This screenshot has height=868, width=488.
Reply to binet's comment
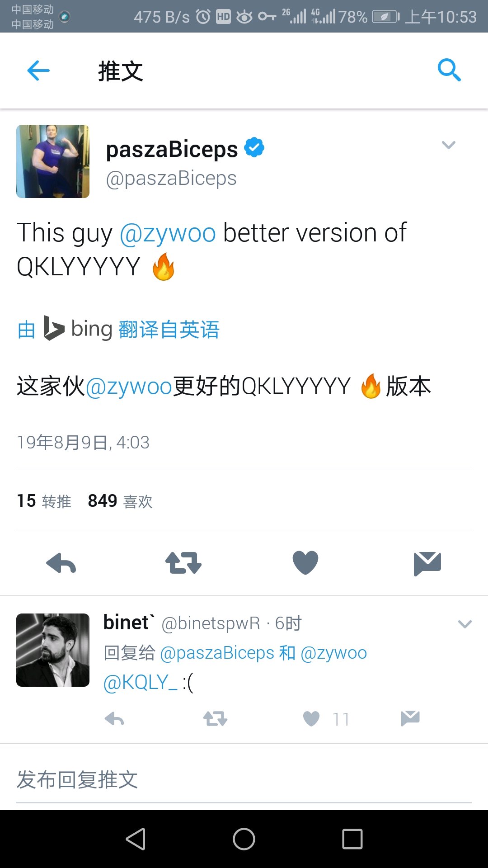coord(114,719)
